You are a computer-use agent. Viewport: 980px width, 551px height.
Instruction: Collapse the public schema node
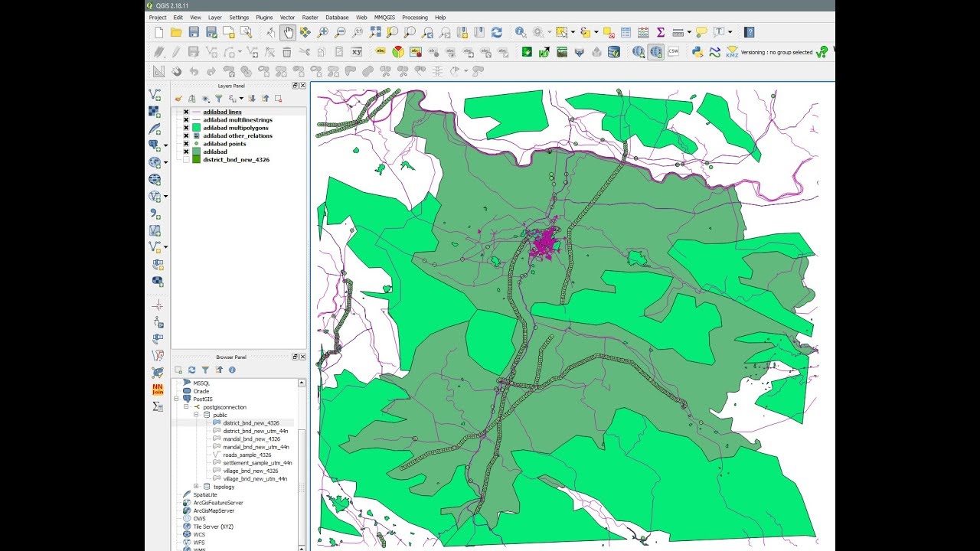(x=197, y=415)
